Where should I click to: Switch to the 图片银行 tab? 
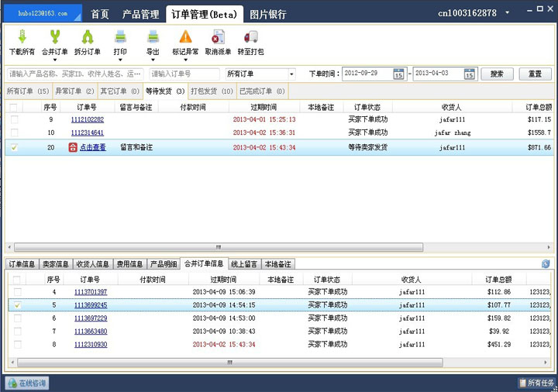coord(268,14)
